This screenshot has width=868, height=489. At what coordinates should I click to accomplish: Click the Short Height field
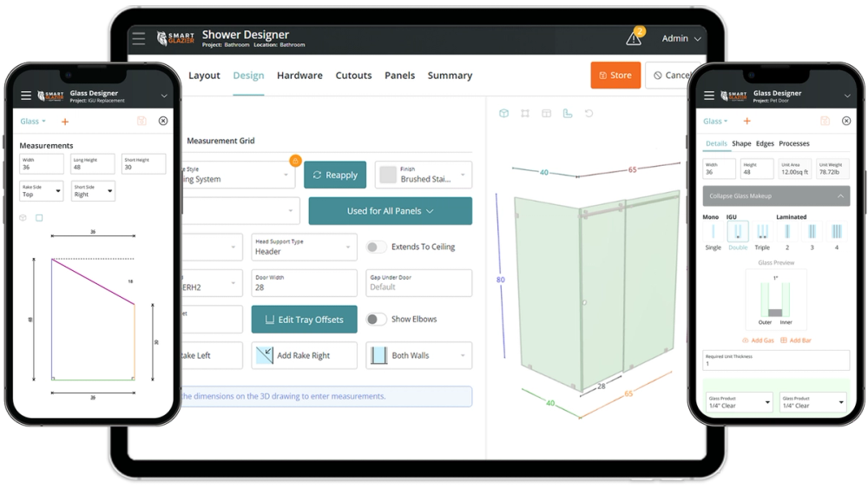(143, 164)
